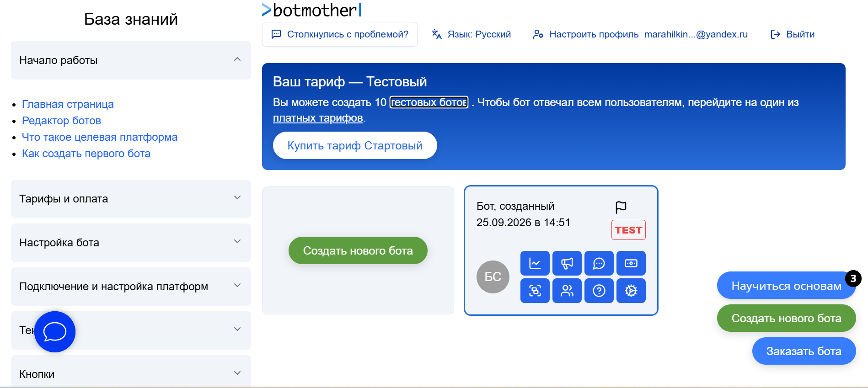
Task: Click Купить тариф Стартовый button
Action: coord(355,145)
